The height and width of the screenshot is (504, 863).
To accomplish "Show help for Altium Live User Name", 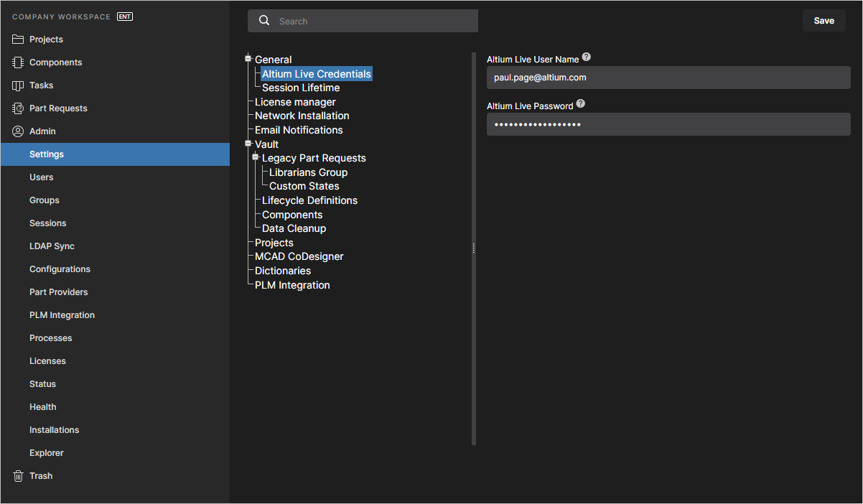I will tap(587, 57).
